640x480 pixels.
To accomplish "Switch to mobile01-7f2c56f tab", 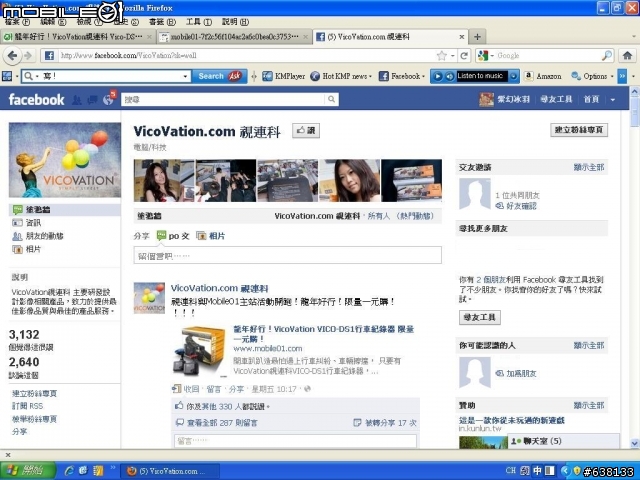I will [234, 37].
